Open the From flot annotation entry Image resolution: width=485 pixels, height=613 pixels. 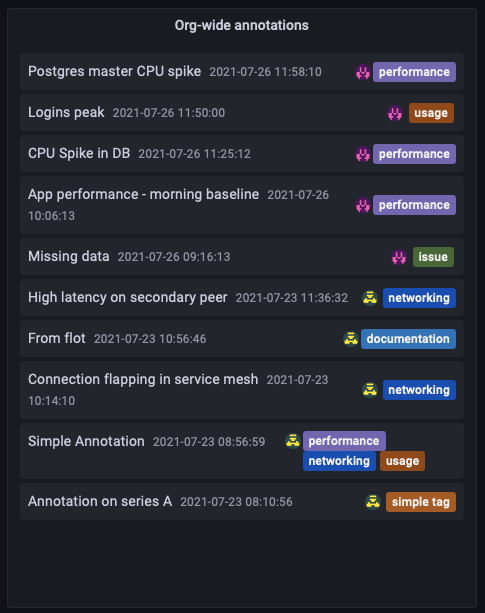click(242, 339)
